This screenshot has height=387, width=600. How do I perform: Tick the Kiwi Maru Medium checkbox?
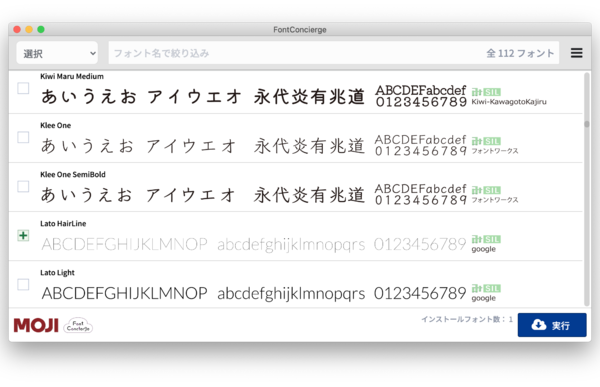click(x=23, y=88)
